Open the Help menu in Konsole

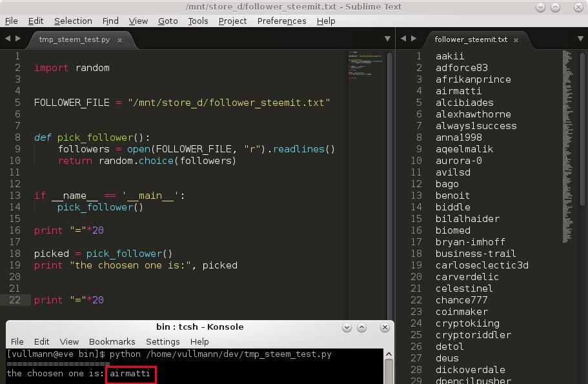point(199,341)
